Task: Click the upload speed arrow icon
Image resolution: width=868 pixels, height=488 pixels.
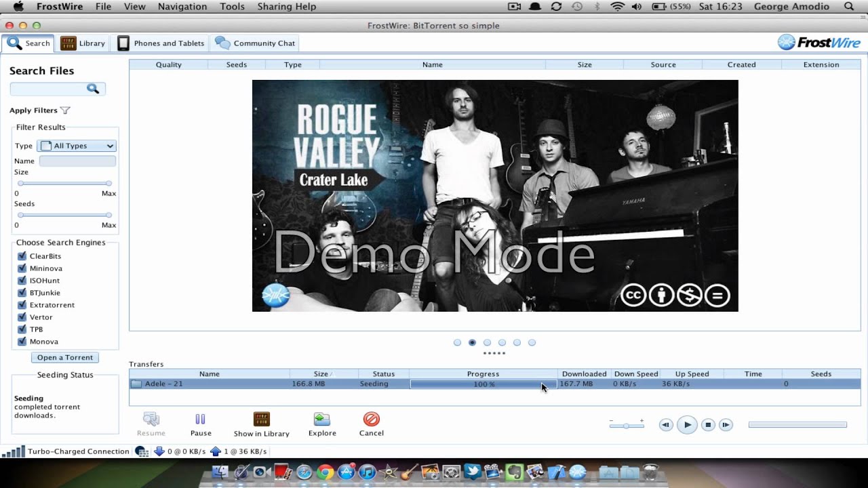Action: 216,451
